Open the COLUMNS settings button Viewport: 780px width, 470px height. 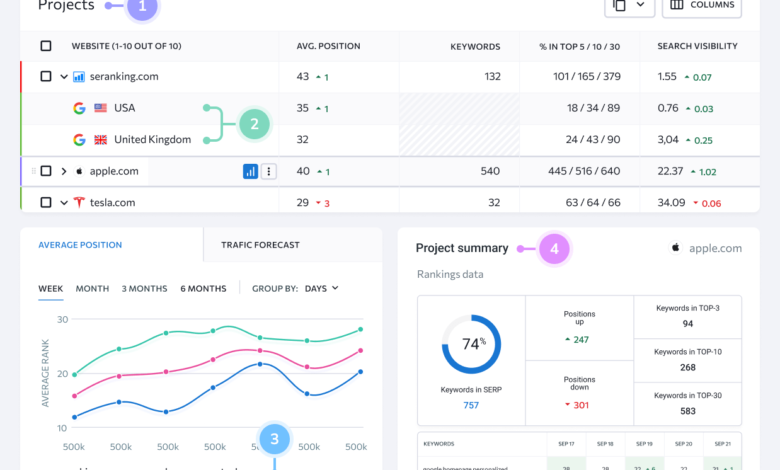[x=701, y=5]
